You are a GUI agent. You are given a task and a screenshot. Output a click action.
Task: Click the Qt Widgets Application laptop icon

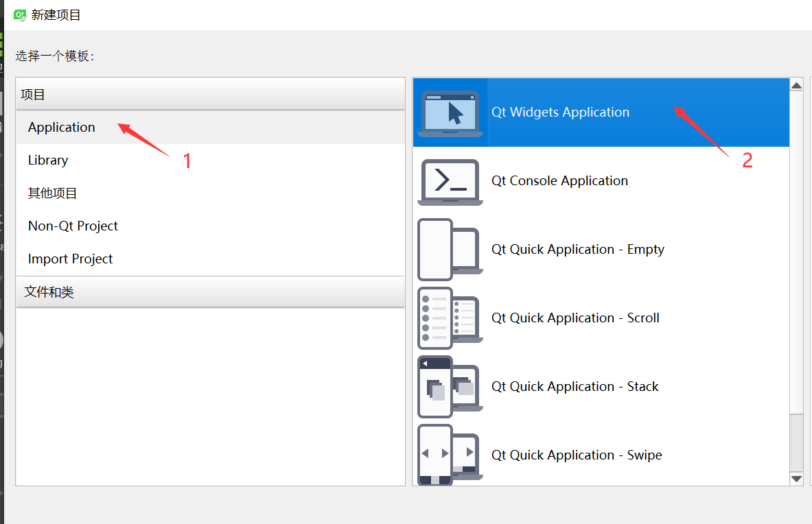tap(450, 113)
